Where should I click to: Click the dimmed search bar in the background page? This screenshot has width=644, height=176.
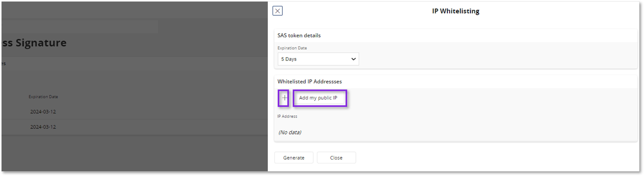[80, 27]
